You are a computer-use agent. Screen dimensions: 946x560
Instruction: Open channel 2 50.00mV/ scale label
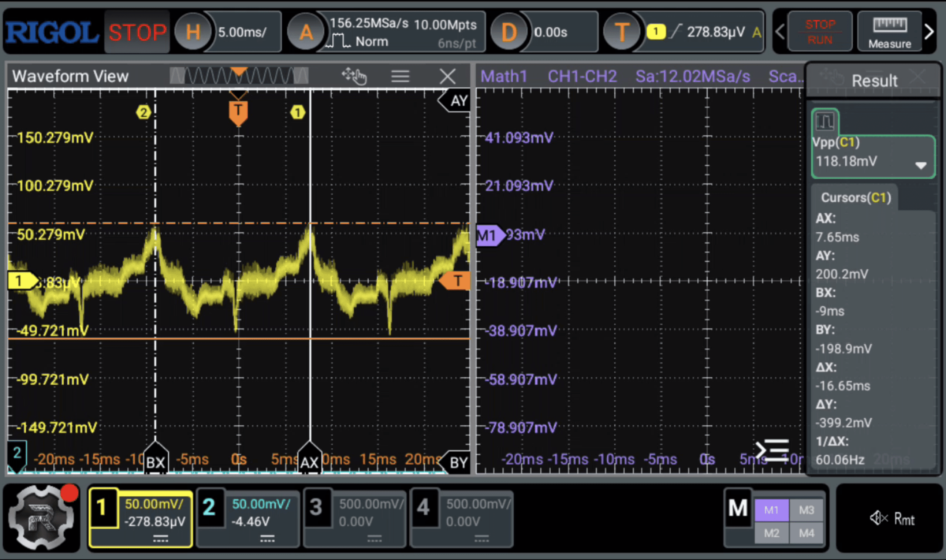click(x=261, y=504)
